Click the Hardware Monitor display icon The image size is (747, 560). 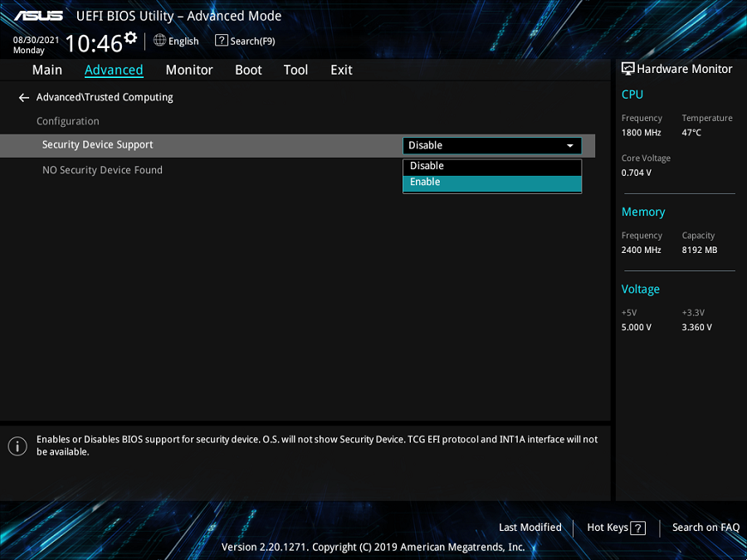[x=628, y=69]
